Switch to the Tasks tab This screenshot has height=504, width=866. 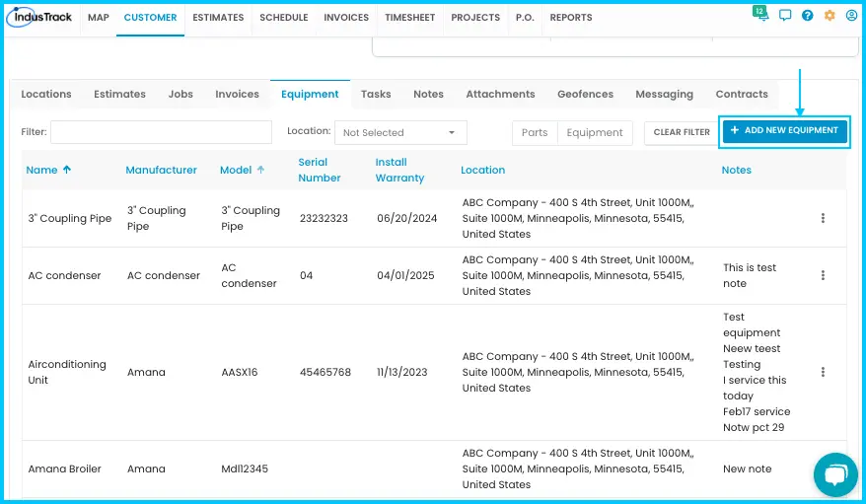pos(376,94)
